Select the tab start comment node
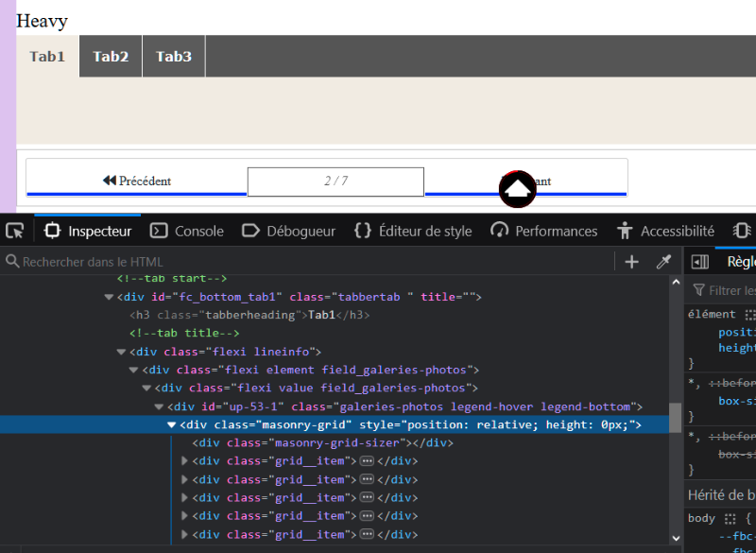Image resolution: width=756 pixels, height=553 pixels. point(172,279)
